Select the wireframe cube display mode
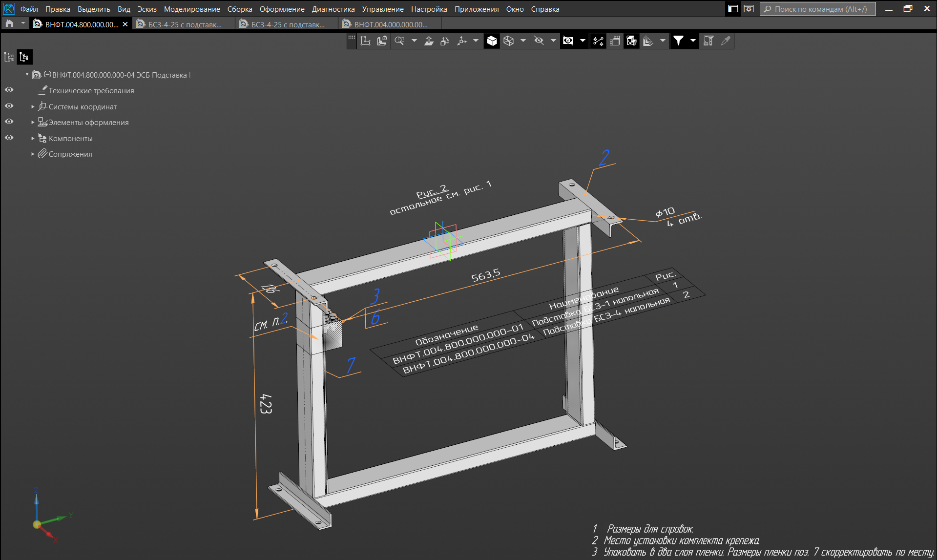Image resolution: width=937 pixels, height=560 pixels. (508, 41)
